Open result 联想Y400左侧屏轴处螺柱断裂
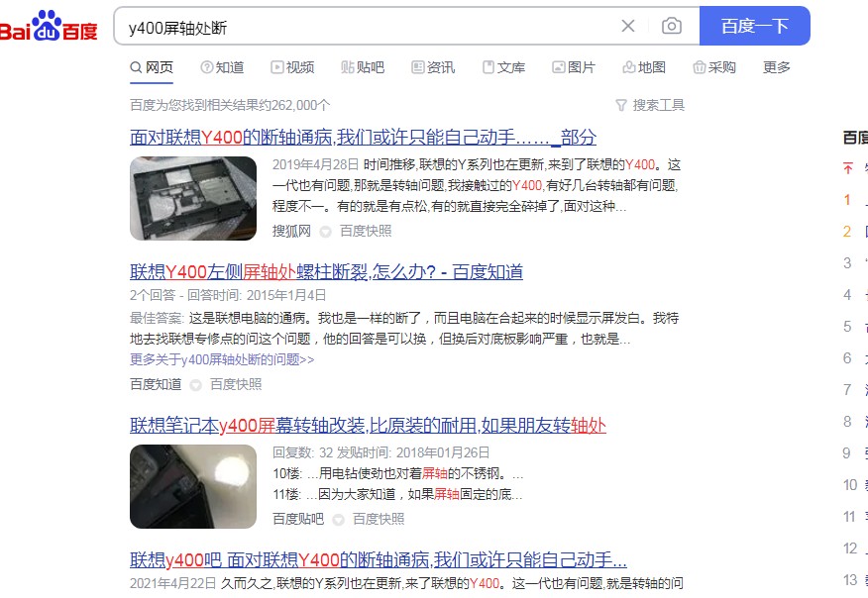This screenshot has width=868, height=598. pos(327,272)
